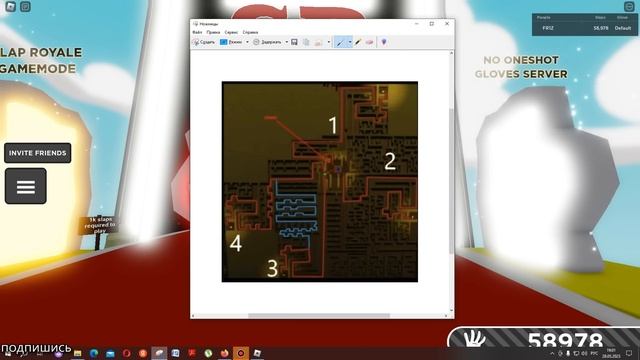Open the taskbar clock and date
The width and height of the screenshot is (640, 360).
(611, 353)
